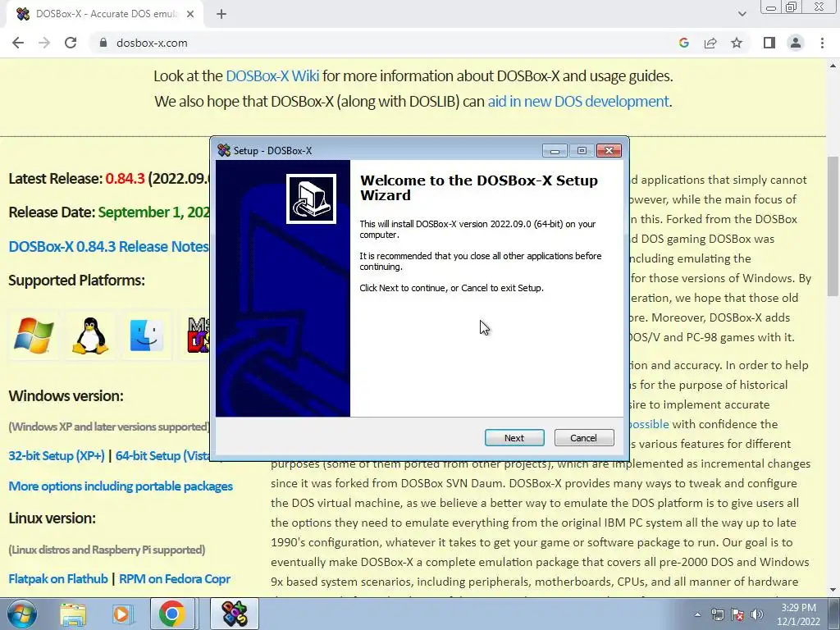The height and width of the screenshot is (630, 840).
Task: Click the MS-DOS platform icon
Action: (x=198, y=336)
